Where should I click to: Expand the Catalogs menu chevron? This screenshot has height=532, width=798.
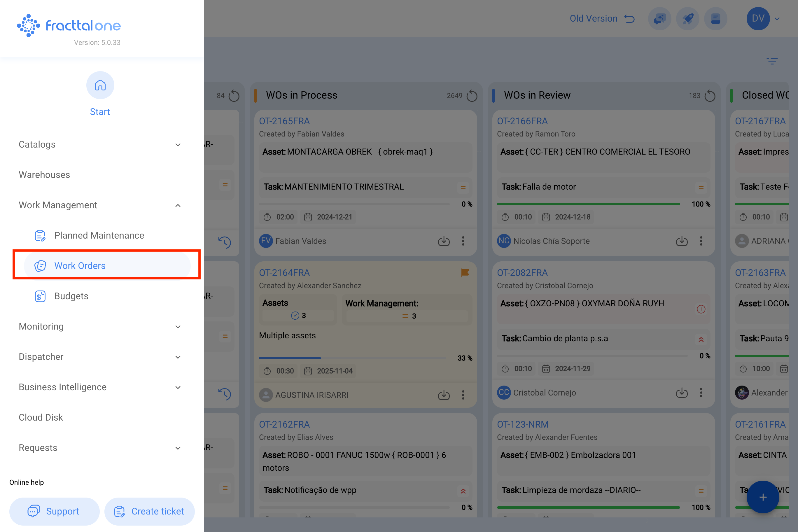(x=178, y=145)
